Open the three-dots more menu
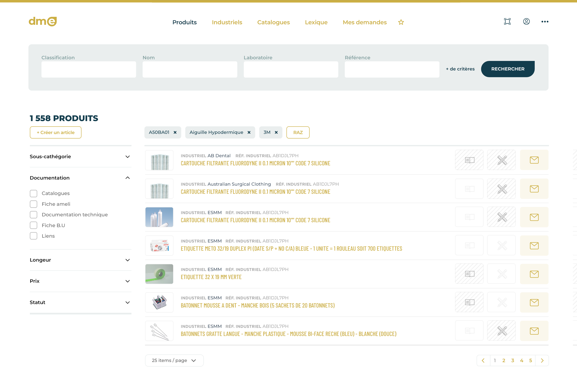 tap(545, 21)
